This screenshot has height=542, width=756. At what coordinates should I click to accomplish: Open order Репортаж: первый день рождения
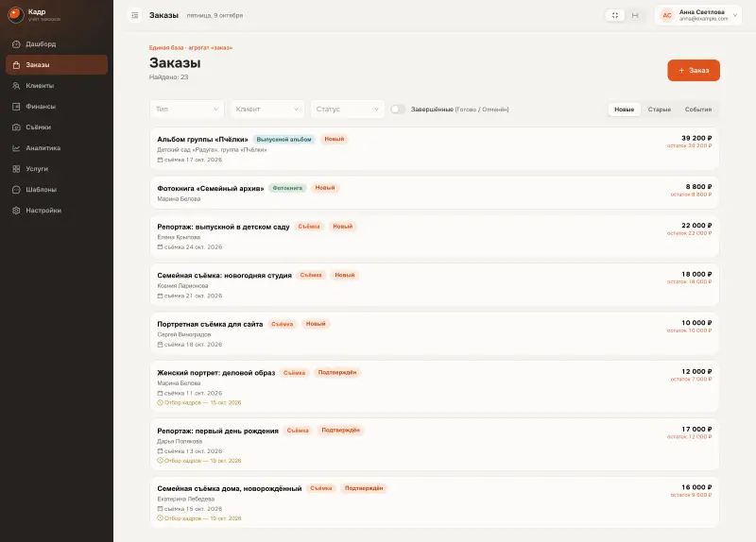[x=435, y=444]
